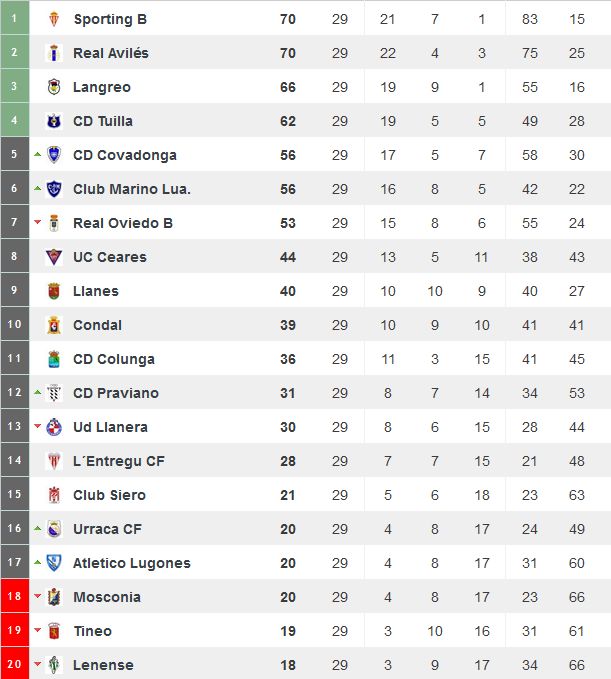Select the green position 1 cell

(15, 18)
